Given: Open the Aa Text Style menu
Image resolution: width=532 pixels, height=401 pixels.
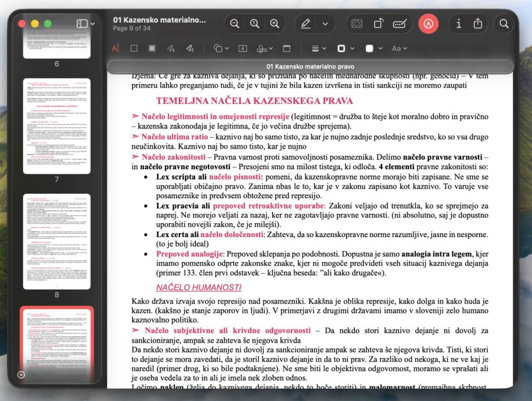Looking at the screenshot, I should click(x=400, y=49).
